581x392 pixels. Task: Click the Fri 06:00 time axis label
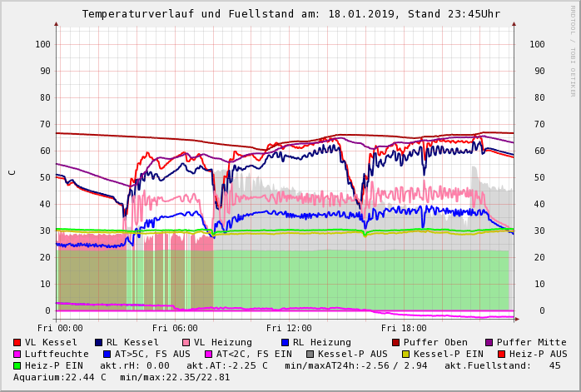(175, 328)
